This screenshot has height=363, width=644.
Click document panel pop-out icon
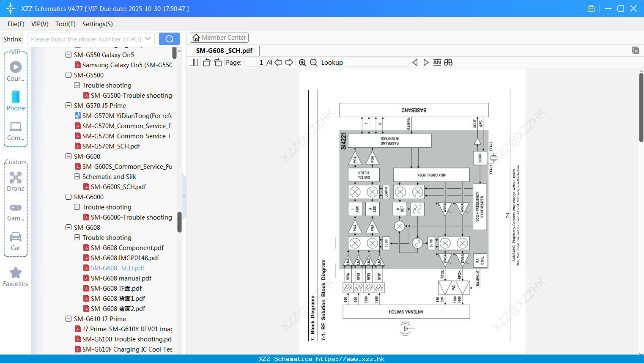pos(636,50)
